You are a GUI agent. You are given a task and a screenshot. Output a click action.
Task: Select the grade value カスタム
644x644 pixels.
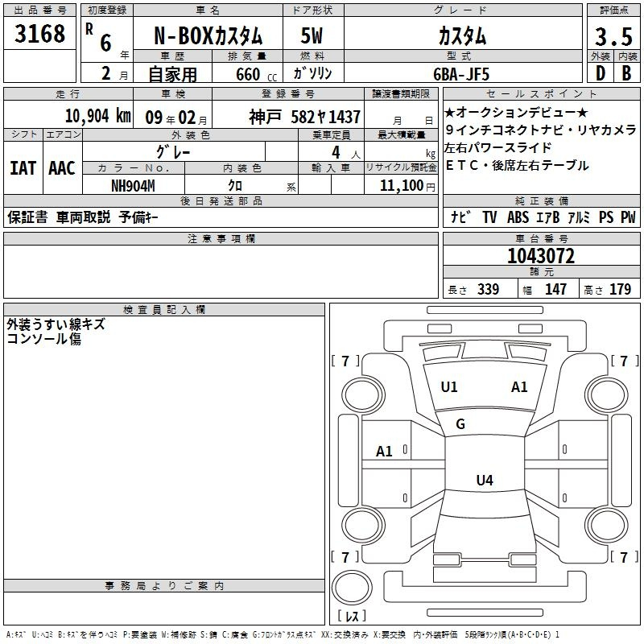[462, 36]
